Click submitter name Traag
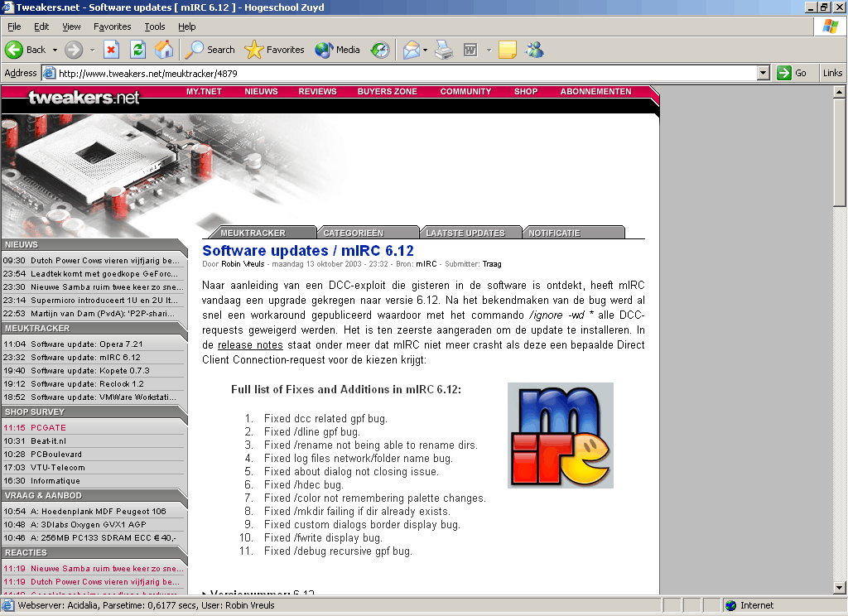The image size is (848, 616). click(492, 264)
